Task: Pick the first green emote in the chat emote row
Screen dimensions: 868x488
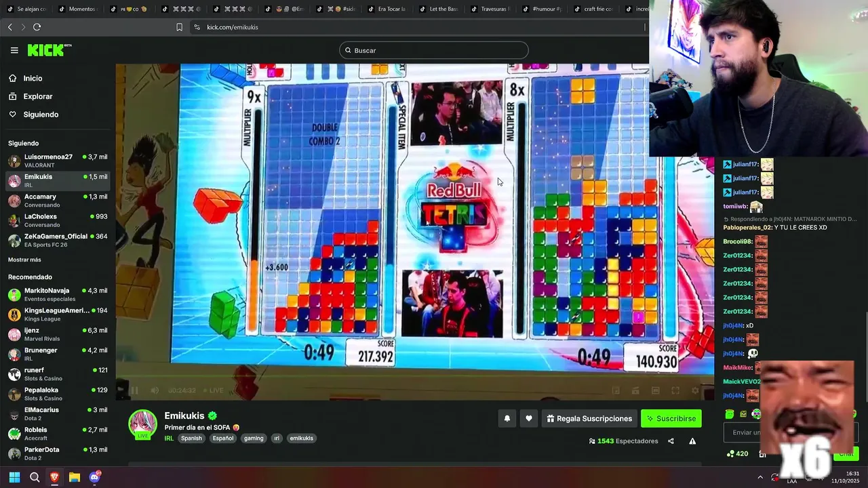Action: pyautogui.click(x=730, y=414)
